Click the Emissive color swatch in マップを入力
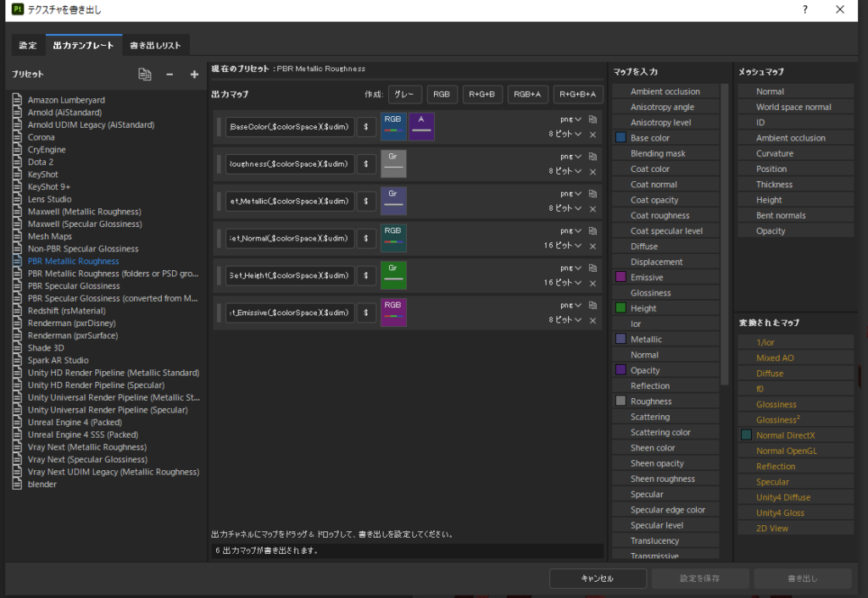 (620, 277)
